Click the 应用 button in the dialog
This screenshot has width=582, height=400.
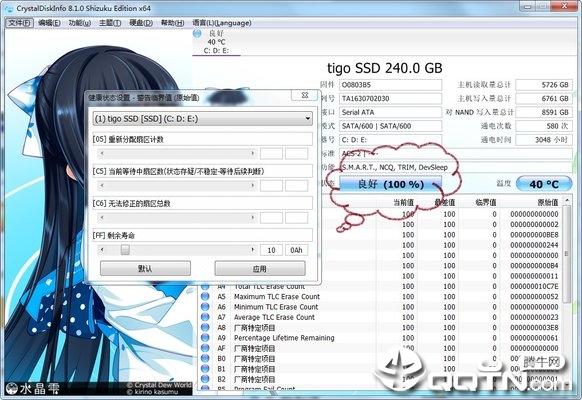[x=260, y=268]
